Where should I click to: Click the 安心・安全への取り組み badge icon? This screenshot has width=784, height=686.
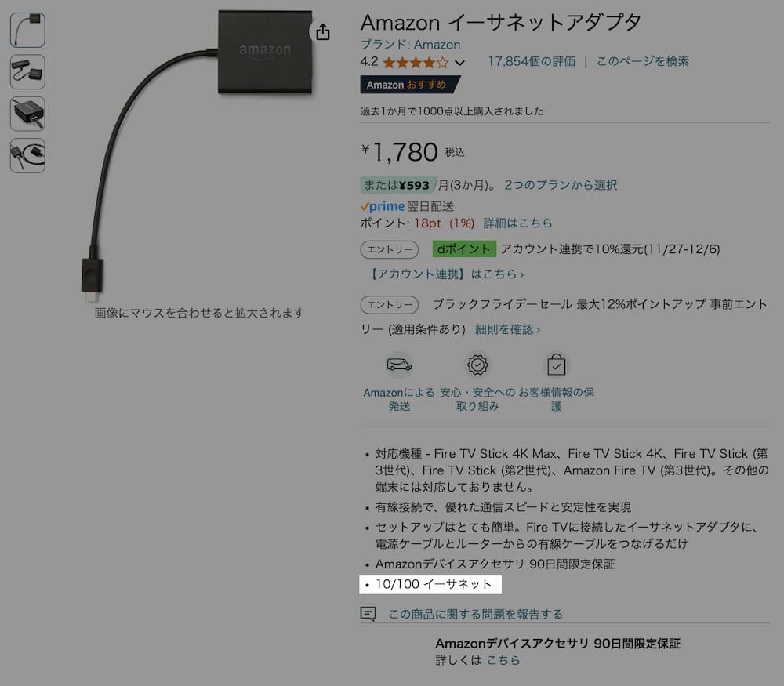click(477, 365)
